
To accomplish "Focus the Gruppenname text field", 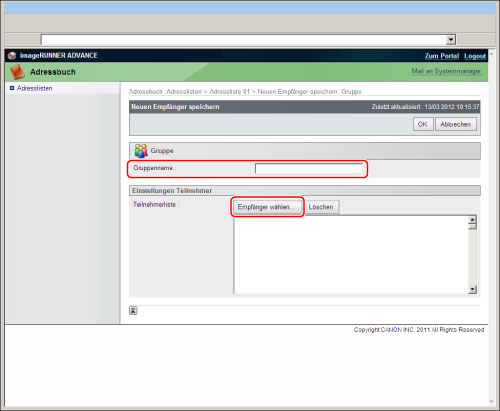I will [309, 168].
